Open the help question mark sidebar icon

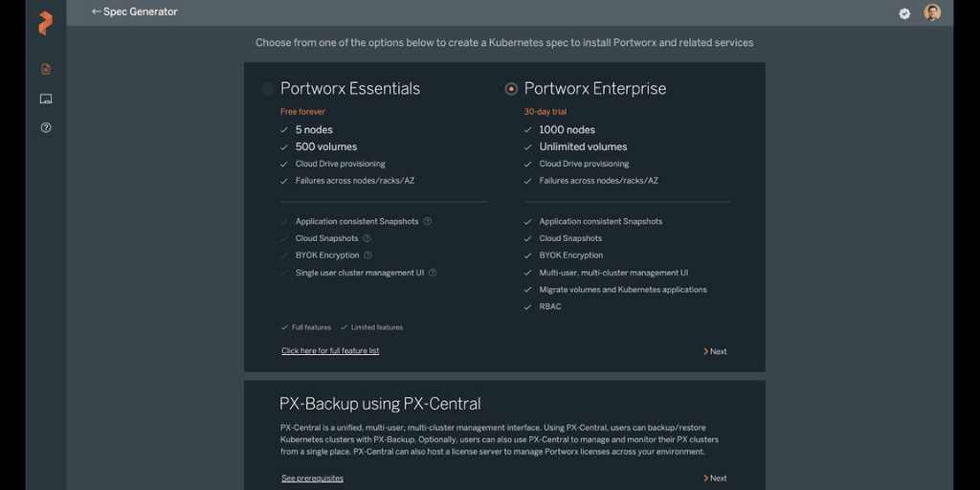46,127
